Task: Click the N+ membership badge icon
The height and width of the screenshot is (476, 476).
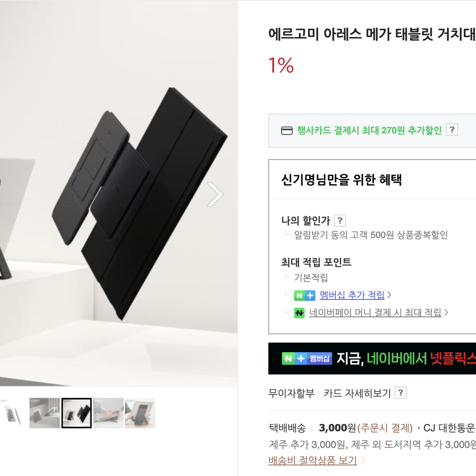Action: (305, 296)
